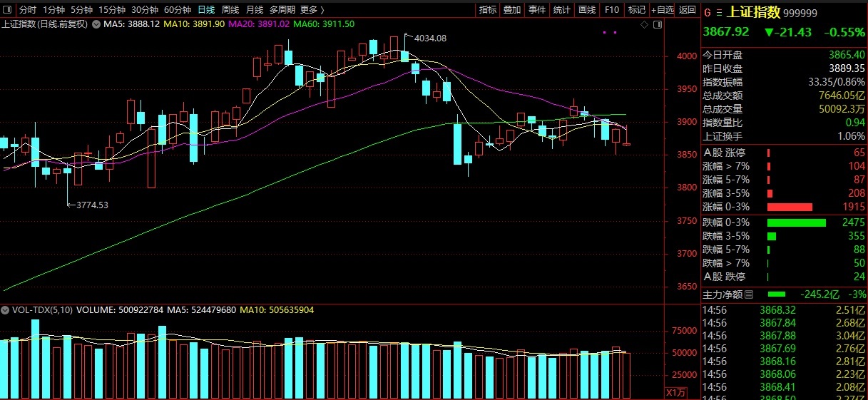Viewport: 868px width, 400px height.
Task: Click the diamond icon above the chart
Action: pyautogui.click(x=644, y=24)
